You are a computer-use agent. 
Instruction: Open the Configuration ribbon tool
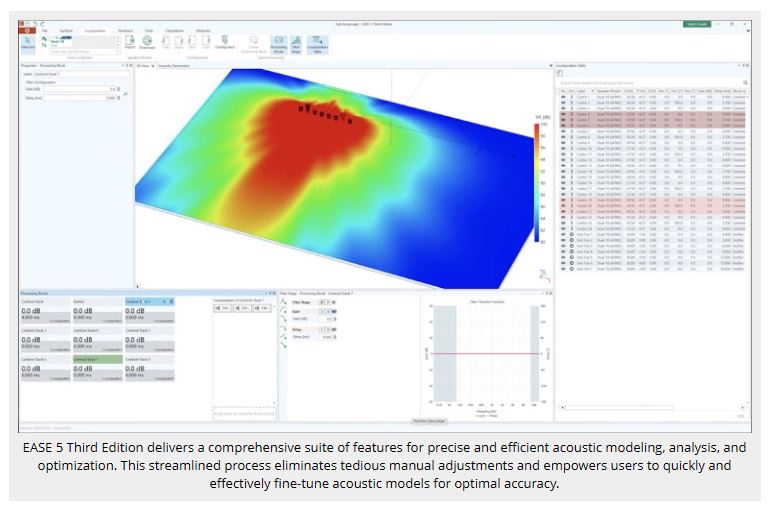click(x=225, y=42)
